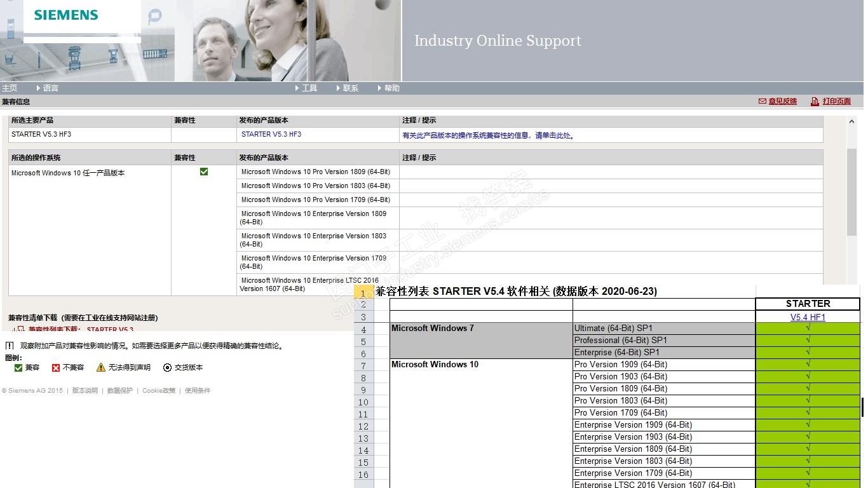Click the exclamation notice icon before 观察附加产品
Viewport: 868px width, 488px height.
(x=10, y=346)
